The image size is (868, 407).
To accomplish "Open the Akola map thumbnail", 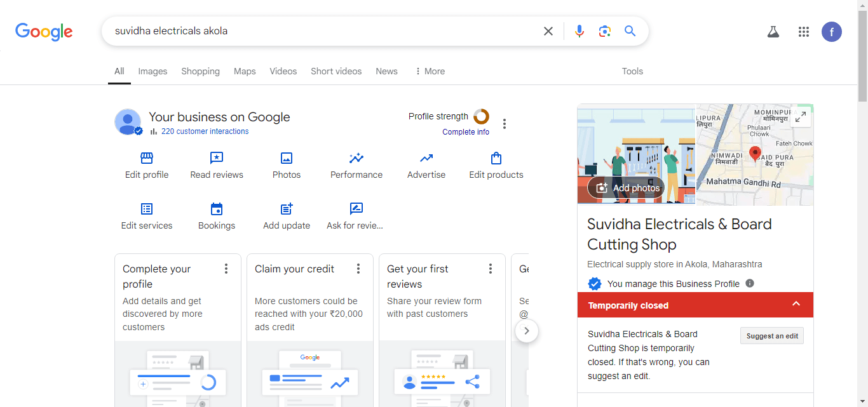I will coord(755,154).
